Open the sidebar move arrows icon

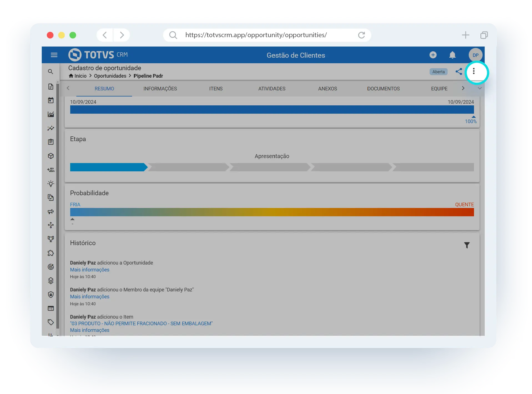[x=51, y=225]
